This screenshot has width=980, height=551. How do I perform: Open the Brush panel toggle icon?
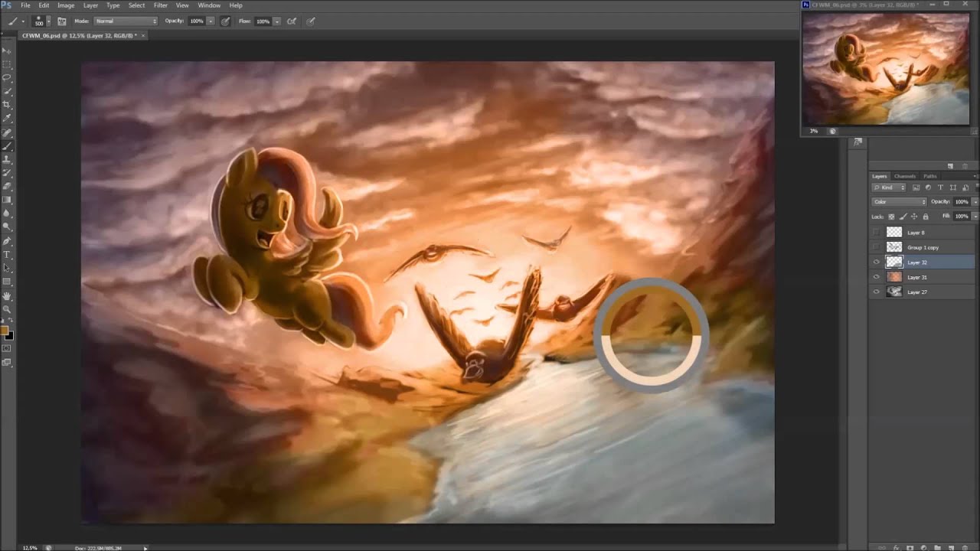tap(61, 21)
